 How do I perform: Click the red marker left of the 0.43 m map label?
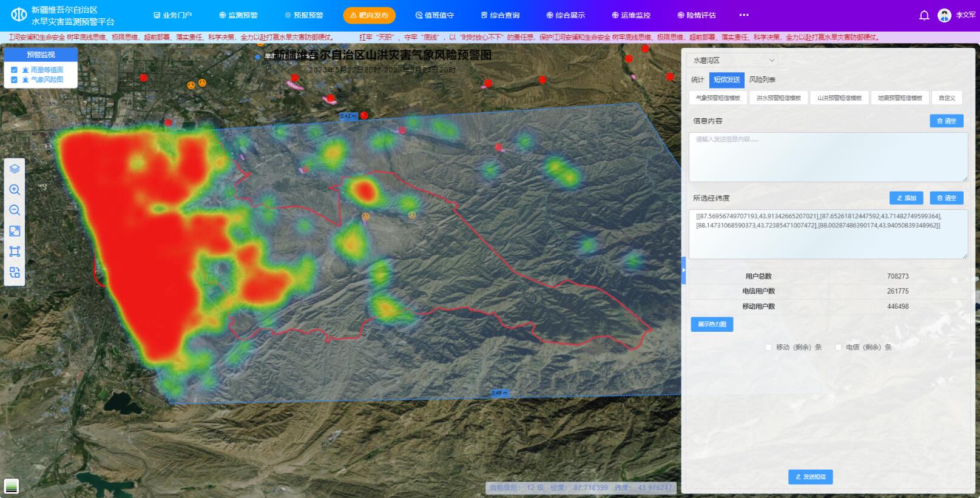pos(331,98)
